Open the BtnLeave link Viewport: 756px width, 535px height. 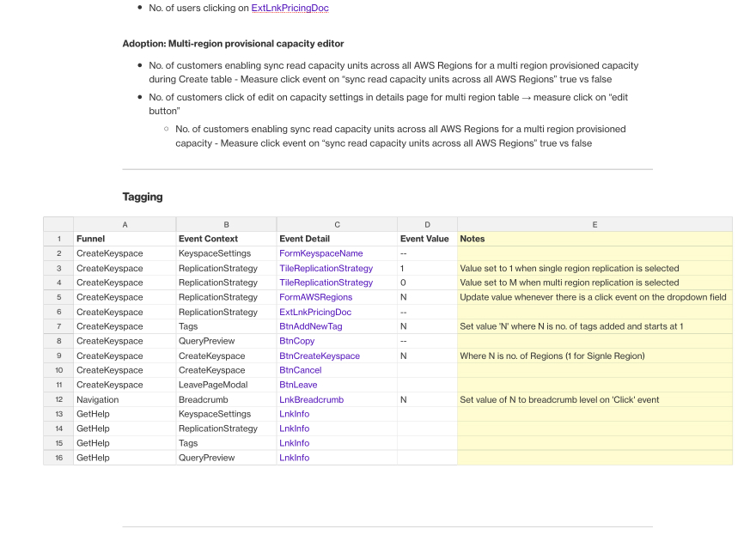pos(297,385)
